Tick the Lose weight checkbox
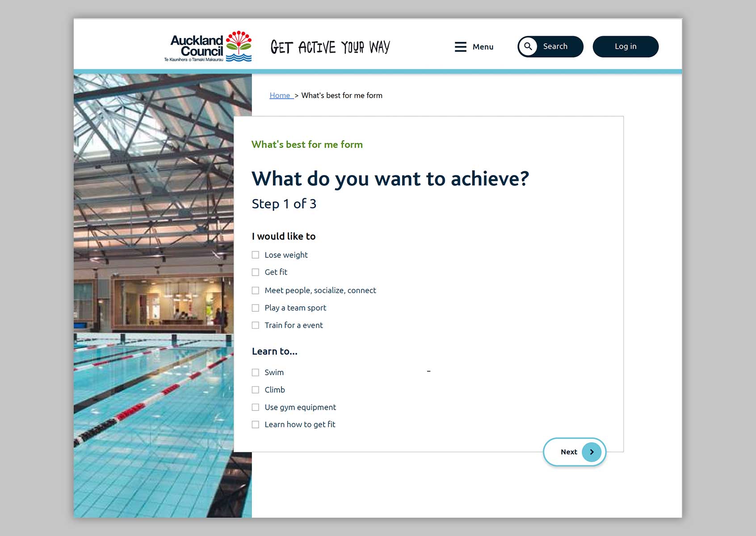The width and height of the screenshot is (756, 536). [256, 255]
